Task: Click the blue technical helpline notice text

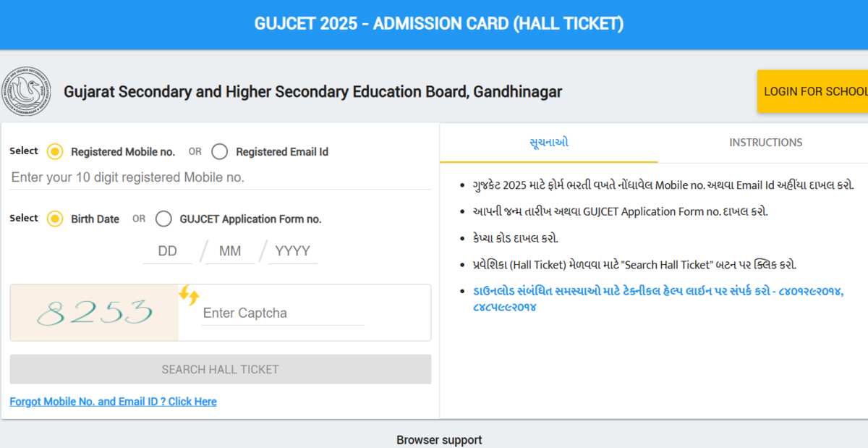Action: pos(658,299)
